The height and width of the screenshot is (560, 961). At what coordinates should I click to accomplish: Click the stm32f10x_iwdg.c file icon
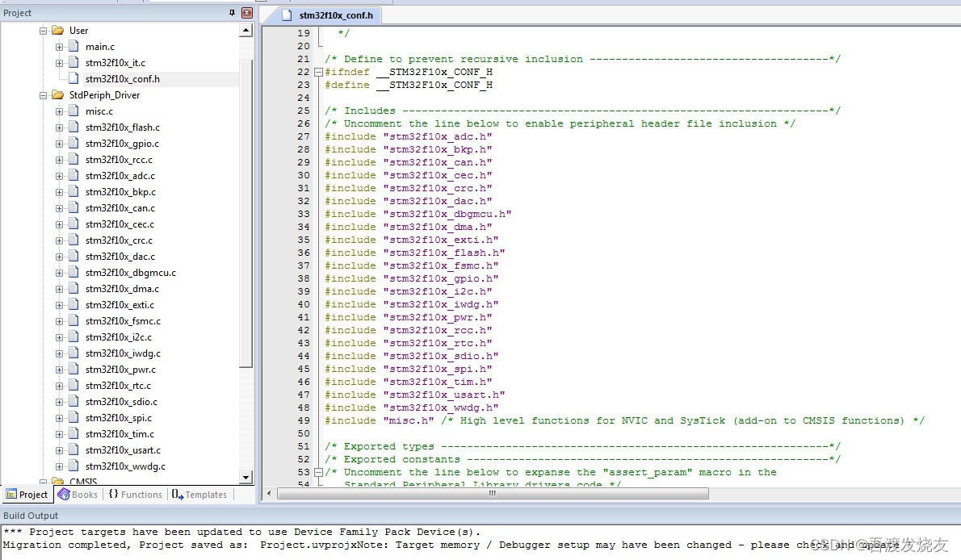point(73,353)
